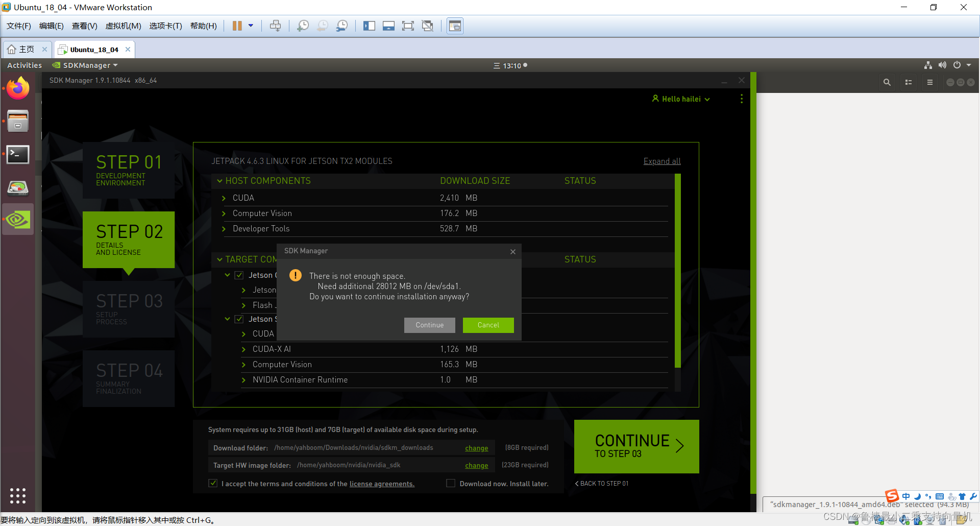Open the three-dot options menu in SDK Manager
The image size is (980, 526).
point(742,99)
